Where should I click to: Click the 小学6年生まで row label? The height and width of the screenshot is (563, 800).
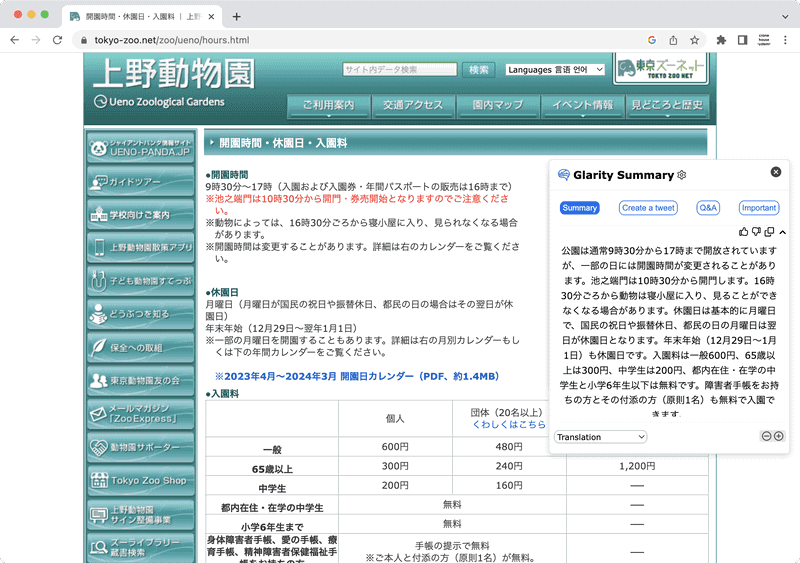click(272, 527)
